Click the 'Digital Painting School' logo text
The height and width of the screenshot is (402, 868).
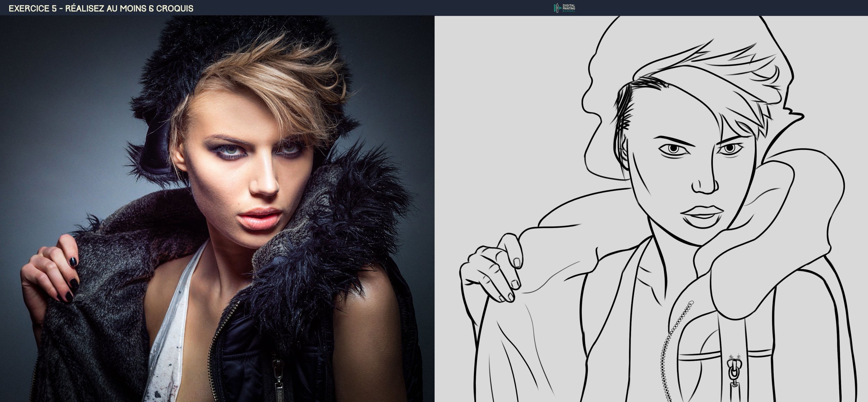pyautogui.click(x=569, y=8)
